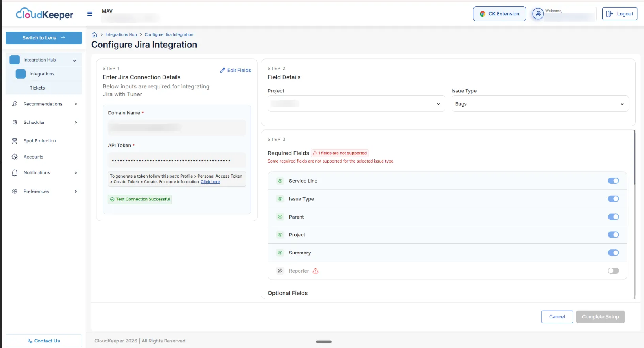This screenshot has height=348, width=644.
Task: Click the Logout button
Action: coord(620,14)
